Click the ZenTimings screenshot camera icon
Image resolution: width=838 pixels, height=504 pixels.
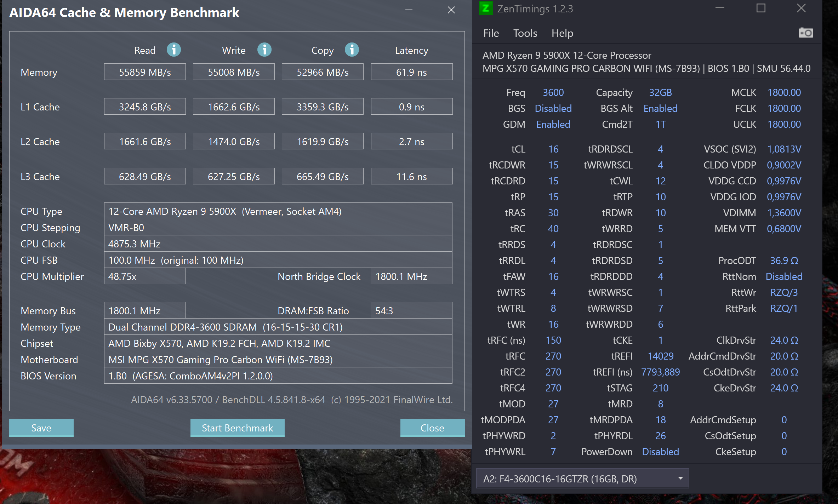[x=806, y=33]
